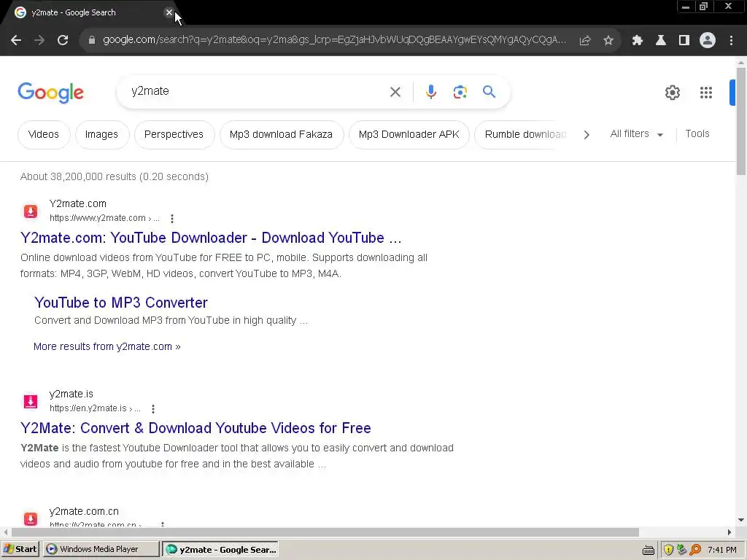Image resolution: width=747 pixels, height=560 pixels.
Task: Clear the search box with the X
Action: click(395, 92)
